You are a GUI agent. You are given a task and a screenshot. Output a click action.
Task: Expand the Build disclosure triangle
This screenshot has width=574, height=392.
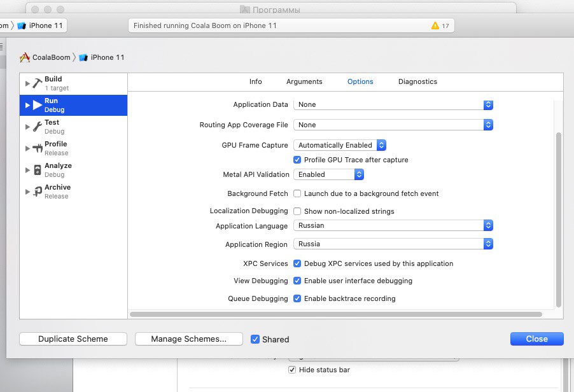(x=27, y=83)
